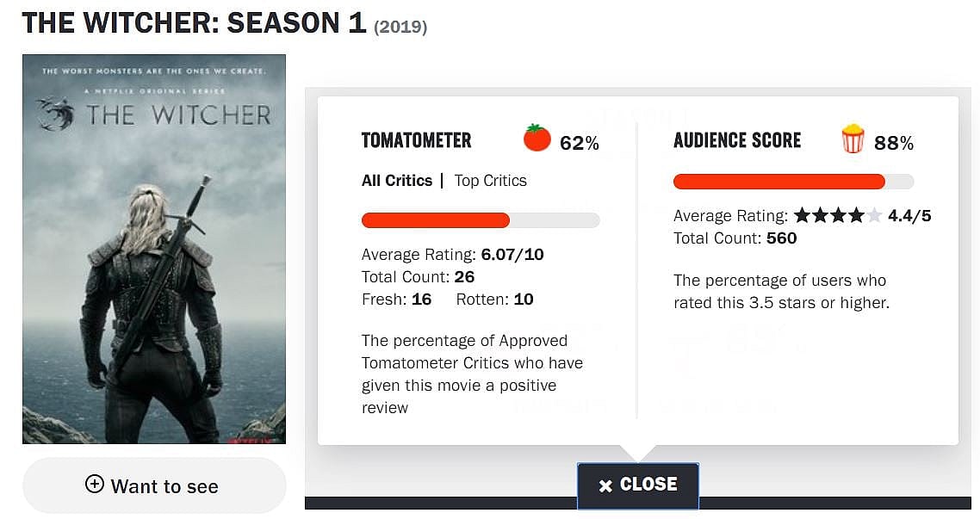Viewport: 980px width, 519px height.
Task: Click the 62% Tomatometer score
Action: coord(579,143)
